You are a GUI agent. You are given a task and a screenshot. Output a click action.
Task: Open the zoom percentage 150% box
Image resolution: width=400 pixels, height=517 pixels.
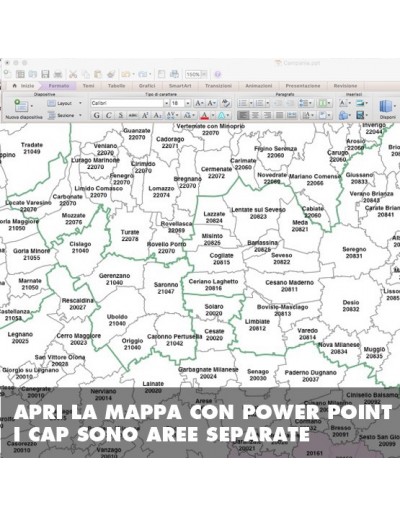196,74
